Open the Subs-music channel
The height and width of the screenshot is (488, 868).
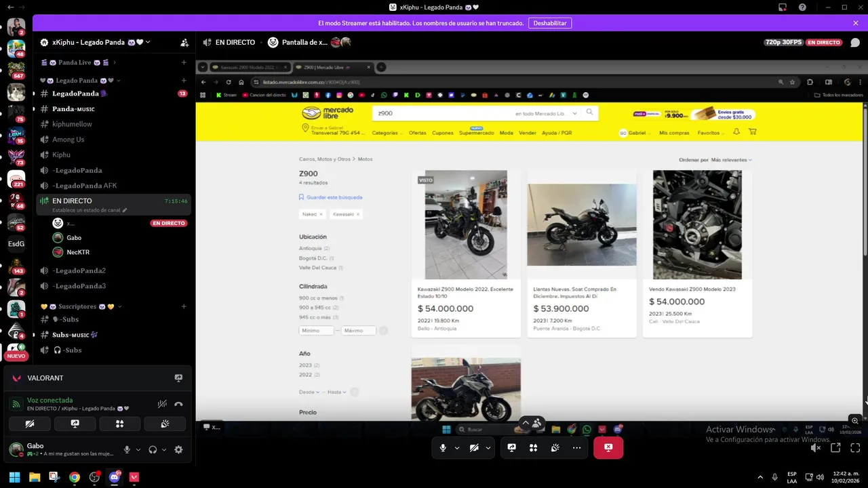pos(113,335)
